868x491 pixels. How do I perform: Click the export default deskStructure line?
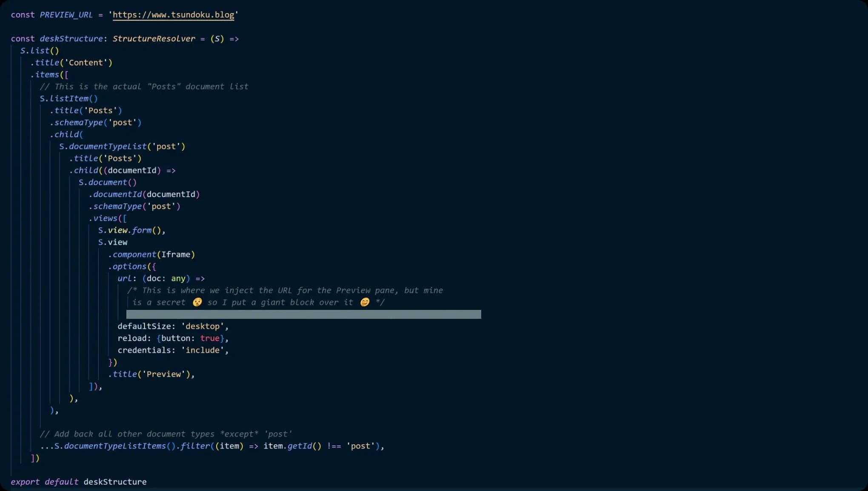coord(79,482)
